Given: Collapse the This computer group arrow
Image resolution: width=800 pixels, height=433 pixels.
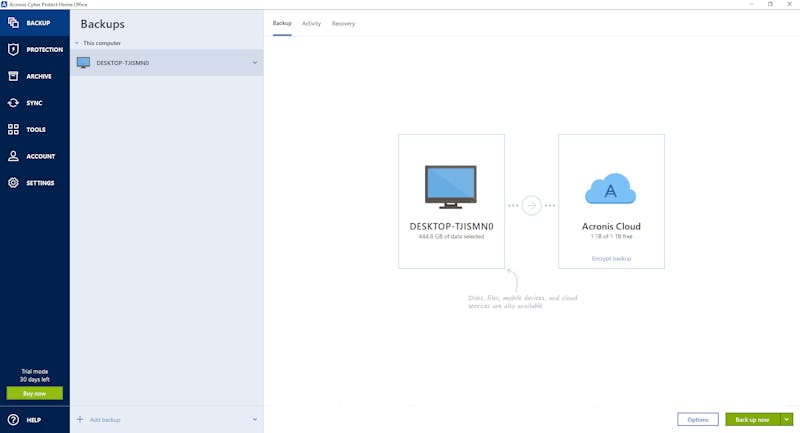Looking at the screenshot, I should click(77, 43).
